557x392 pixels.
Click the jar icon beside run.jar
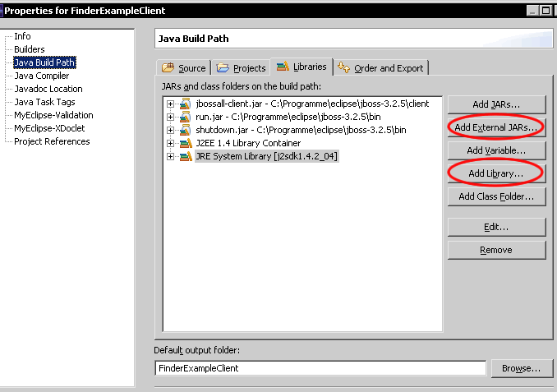185,117
